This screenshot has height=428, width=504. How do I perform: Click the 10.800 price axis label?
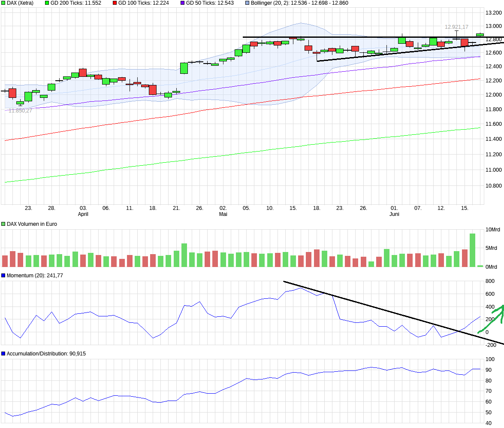point(493,186)
